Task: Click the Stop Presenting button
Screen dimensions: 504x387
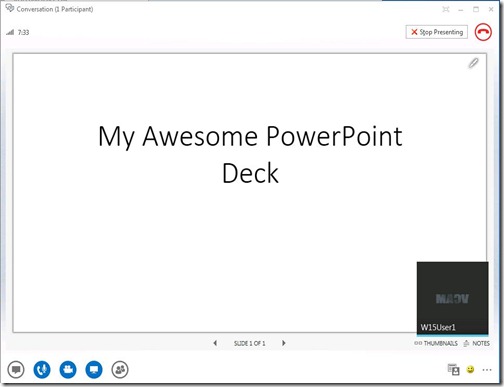Action: [x=437, y=32]
